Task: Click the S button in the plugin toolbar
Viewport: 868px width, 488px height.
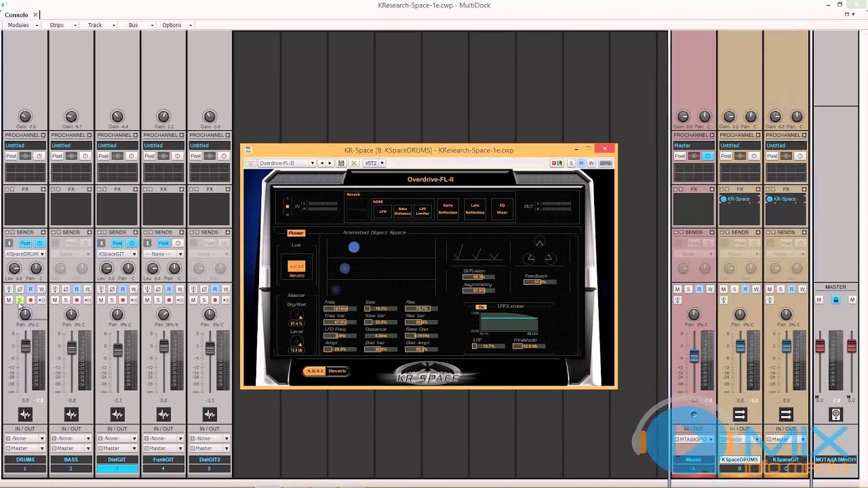Action: pyautogui.click(x=571, y=163)
